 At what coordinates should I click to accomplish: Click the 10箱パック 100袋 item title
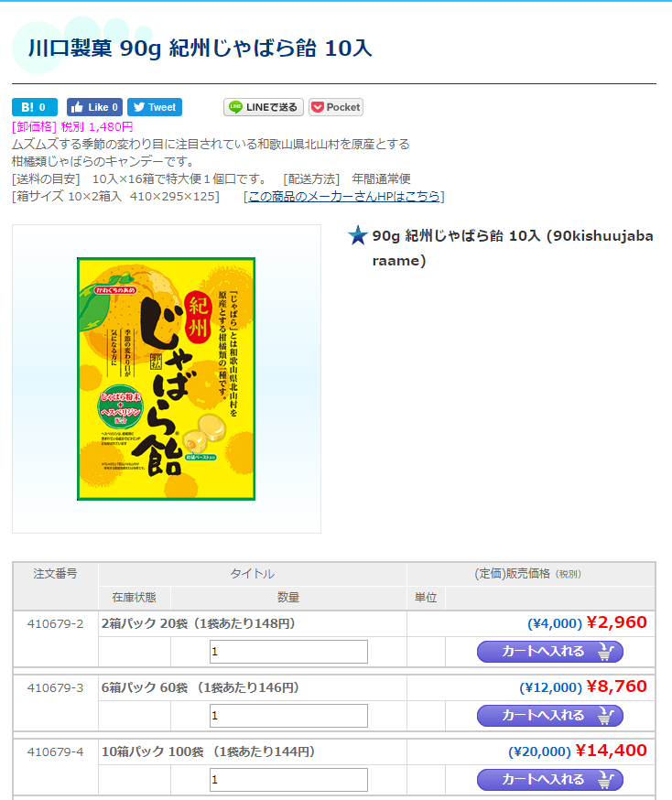208,751
